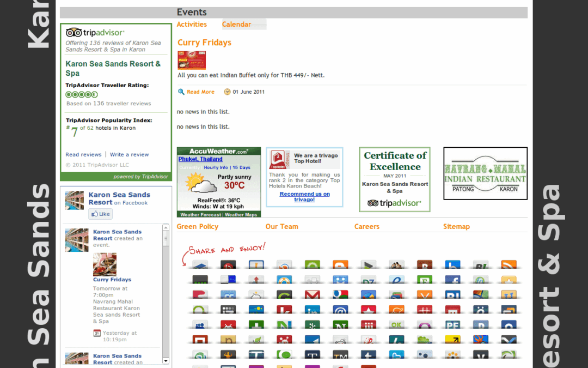
Task: Share via the orange Blogger icon
Action: [x=340, y=265]
